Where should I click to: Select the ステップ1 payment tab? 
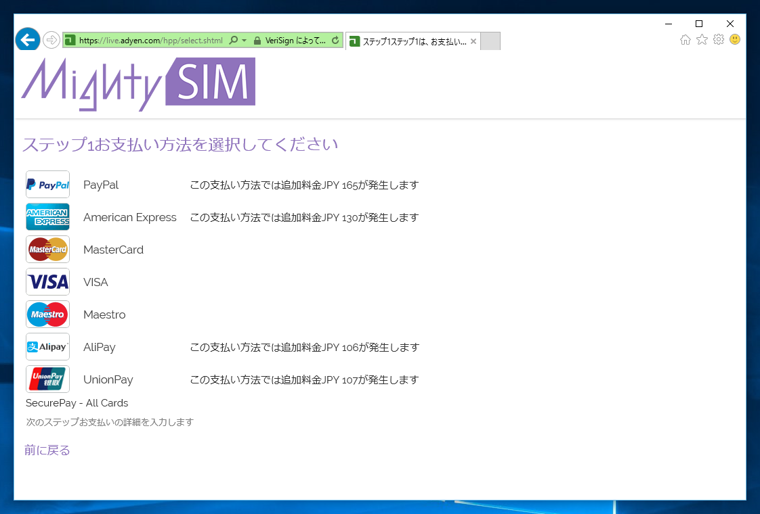pos(413,41)
